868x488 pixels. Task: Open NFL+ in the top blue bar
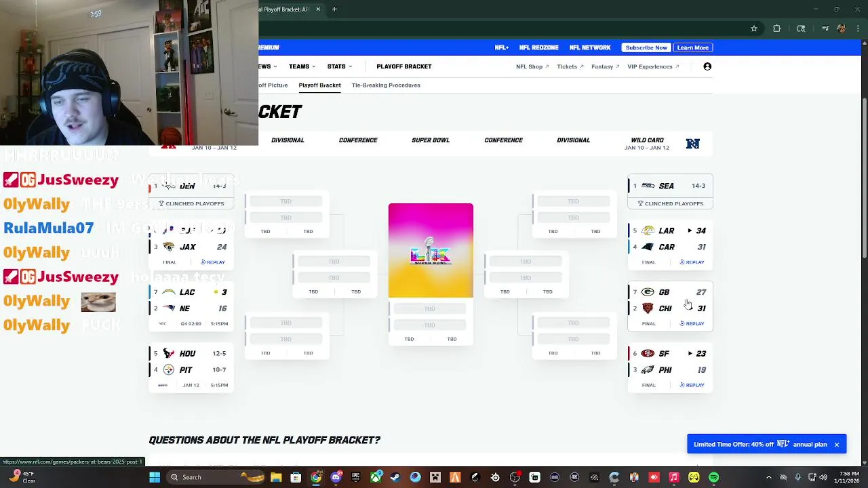pos(502,47)
